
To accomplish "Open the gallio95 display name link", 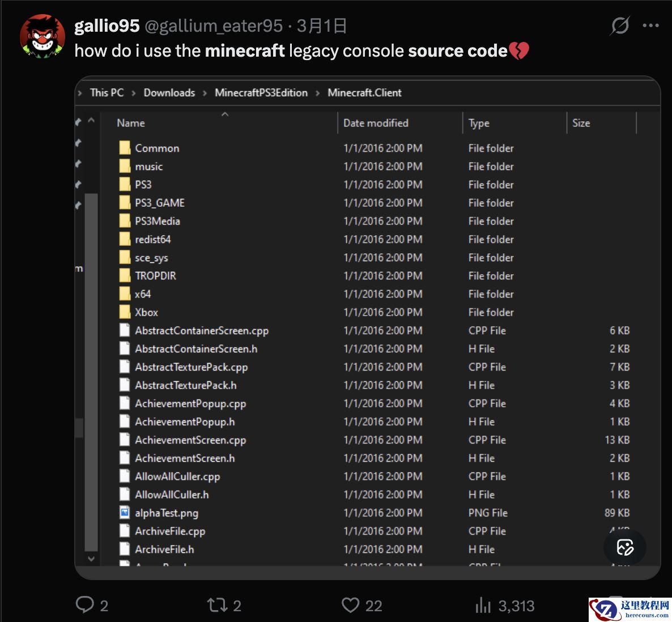I will pyautogui.click(x=107, y=25).
